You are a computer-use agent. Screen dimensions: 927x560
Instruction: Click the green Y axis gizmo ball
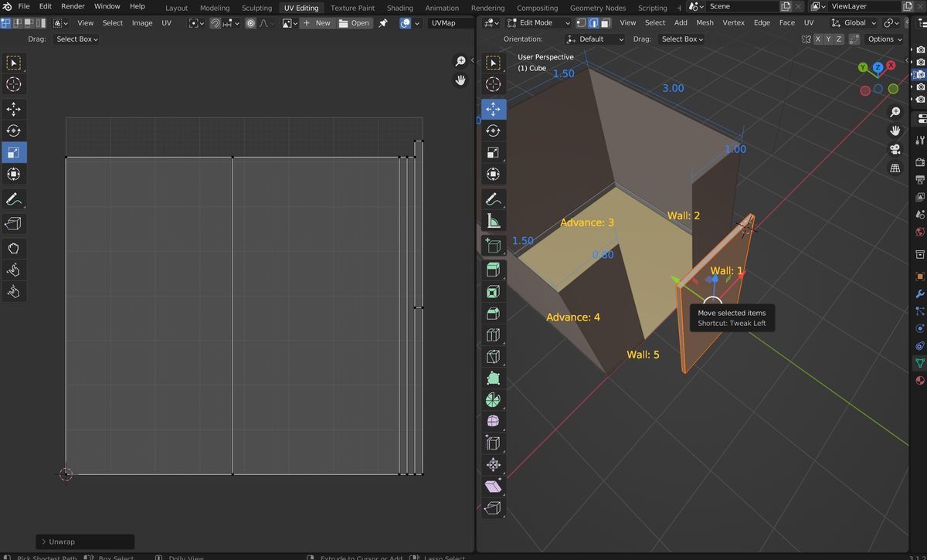point(863,68)
